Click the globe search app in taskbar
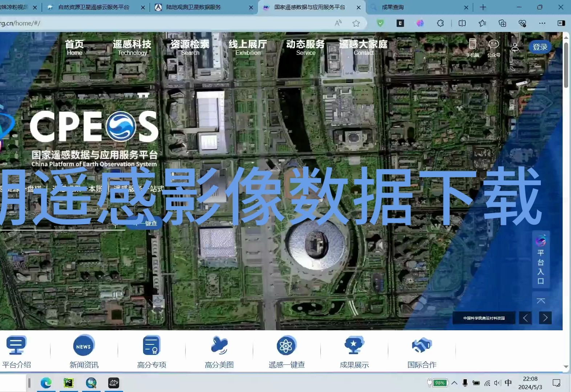This screenshot has width=571, height=392. coord(91,383)
